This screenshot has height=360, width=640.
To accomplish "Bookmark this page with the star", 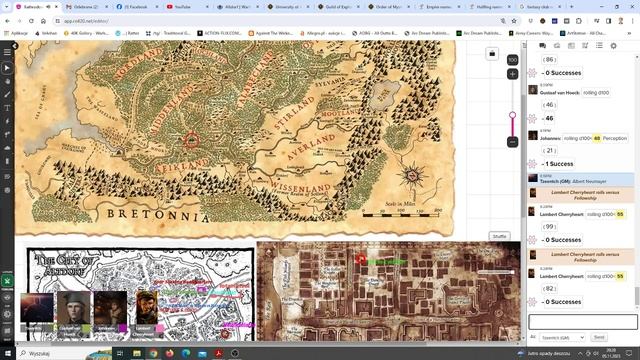I will 514,21.
